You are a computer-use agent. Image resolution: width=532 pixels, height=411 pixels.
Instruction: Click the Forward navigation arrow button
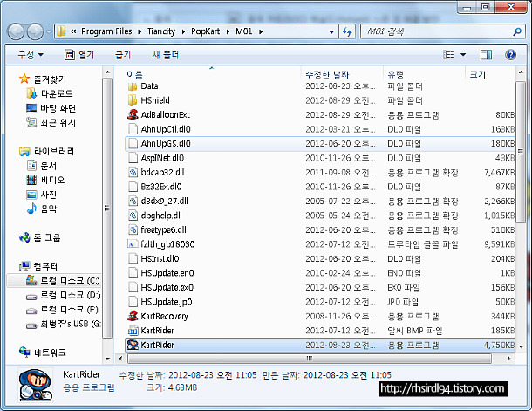tap(35, 32)
